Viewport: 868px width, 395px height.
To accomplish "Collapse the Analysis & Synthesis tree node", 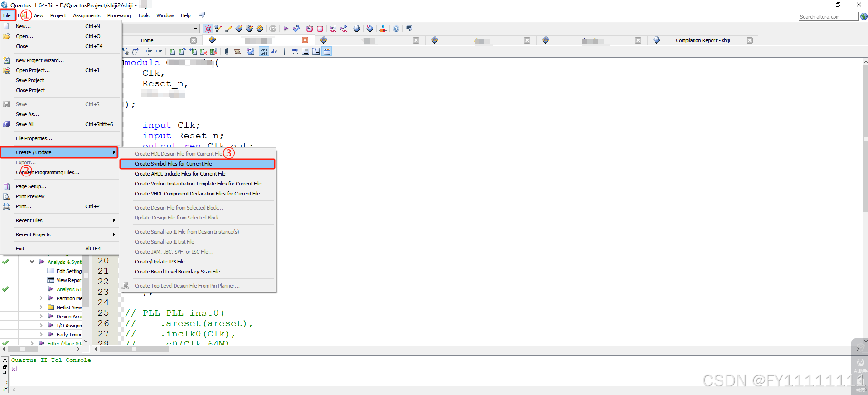I will point(32,262).
